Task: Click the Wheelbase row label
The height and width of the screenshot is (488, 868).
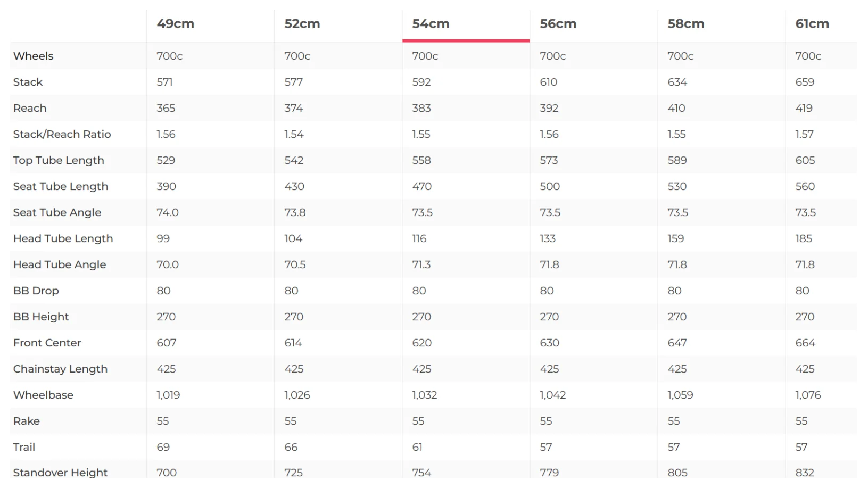Action: point(43,395)
